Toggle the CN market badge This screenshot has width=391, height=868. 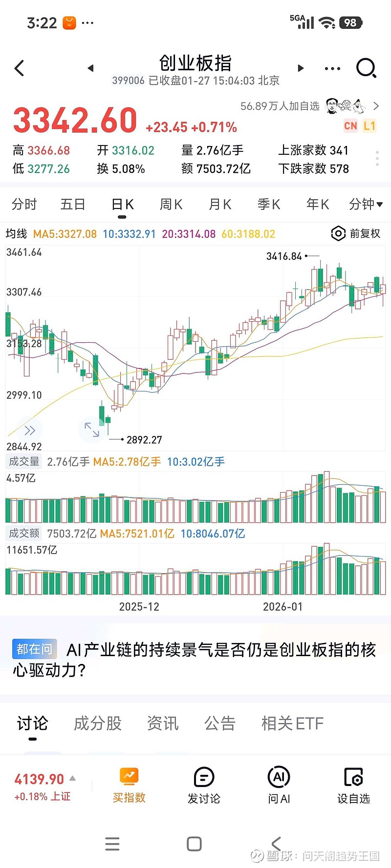[x=350, y=126]
